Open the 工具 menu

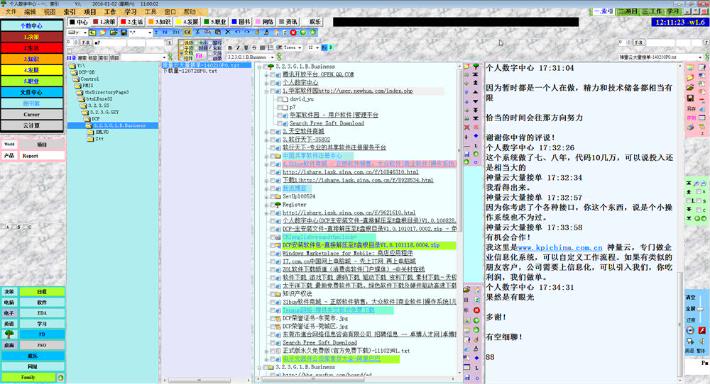[x=150, y=12]
